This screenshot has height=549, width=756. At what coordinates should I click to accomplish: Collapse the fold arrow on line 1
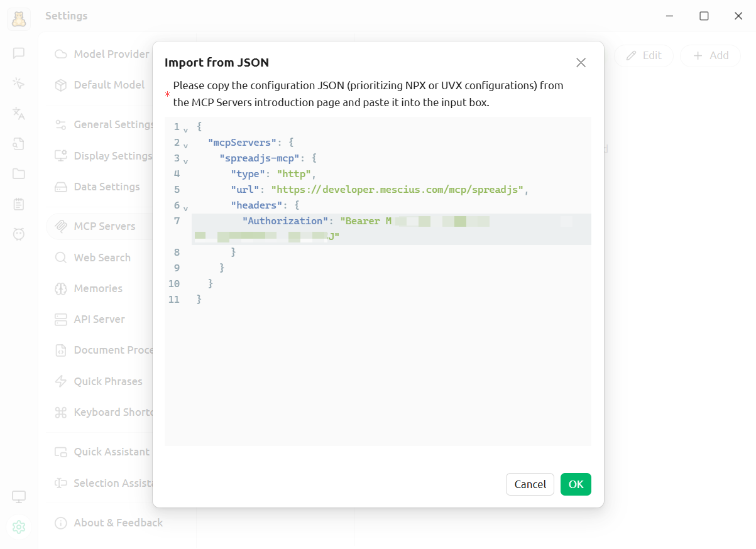(x=186, y=129)
